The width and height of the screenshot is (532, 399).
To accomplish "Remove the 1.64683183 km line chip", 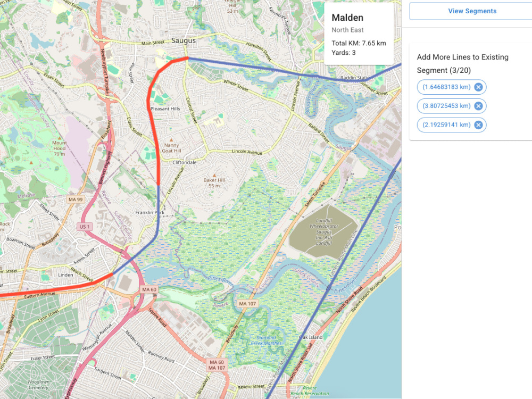I will [478, 87].
